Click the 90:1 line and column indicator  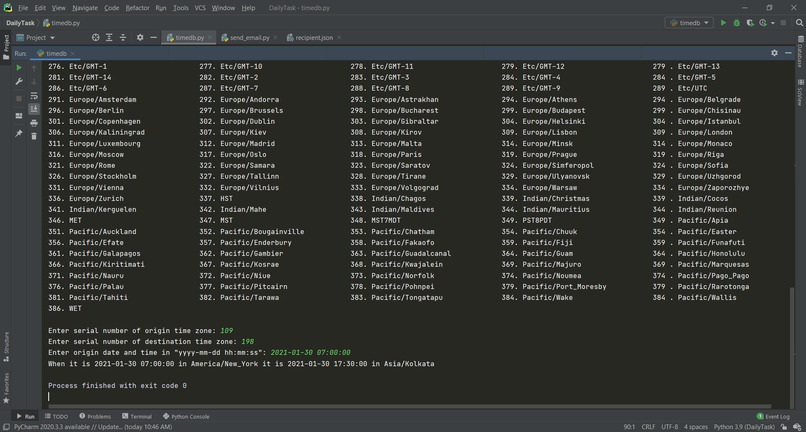[629, 427]
